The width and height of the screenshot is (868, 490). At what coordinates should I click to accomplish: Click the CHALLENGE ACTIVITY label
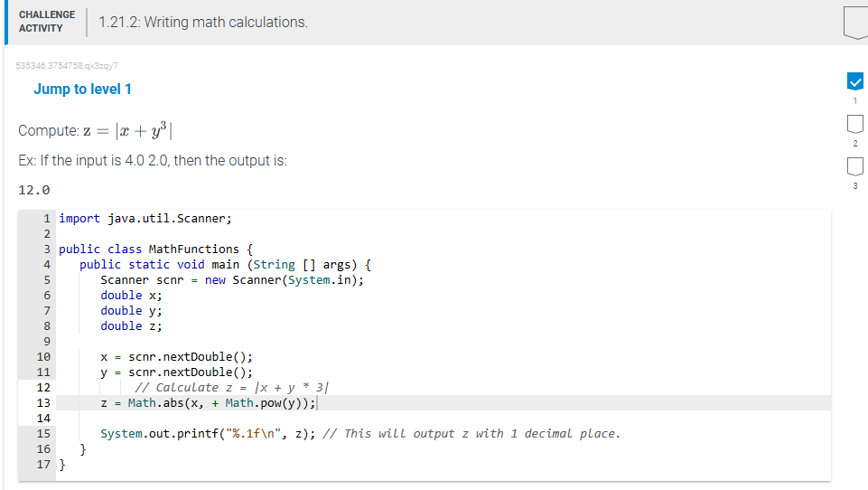[46, 22]
